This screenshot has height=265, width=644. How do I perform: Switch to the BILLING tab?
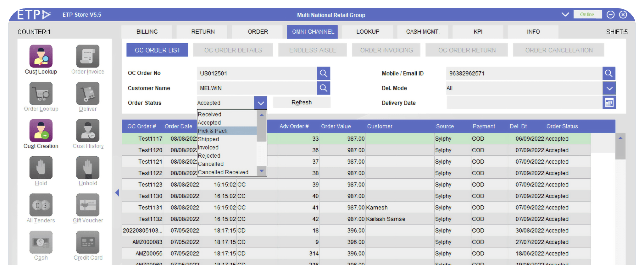[x=147, y=32]
